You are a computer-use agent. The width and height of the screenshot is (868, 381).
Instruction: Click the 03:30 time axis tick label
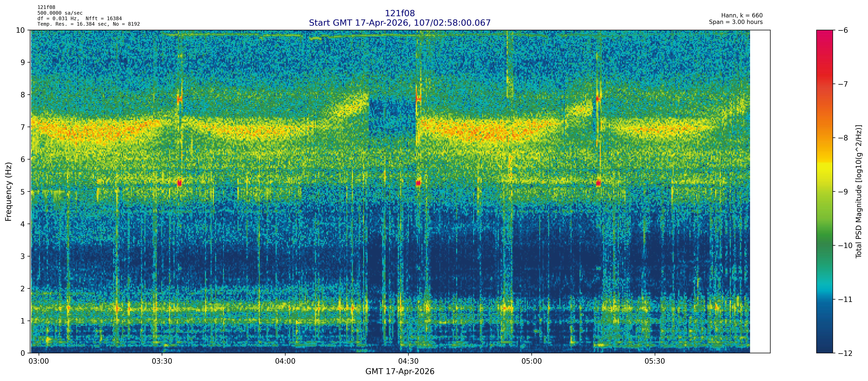162,362
